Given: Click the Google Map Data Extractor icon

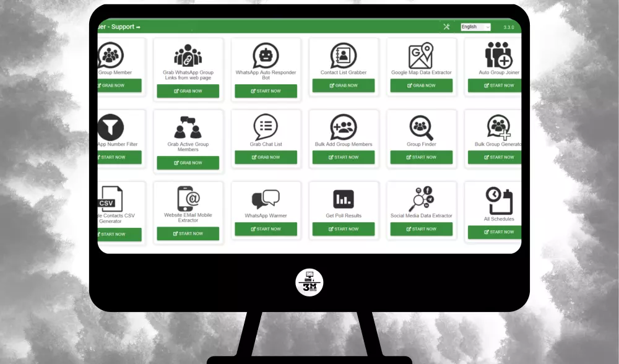Looking at the screenshot, I should pos(421,55).
